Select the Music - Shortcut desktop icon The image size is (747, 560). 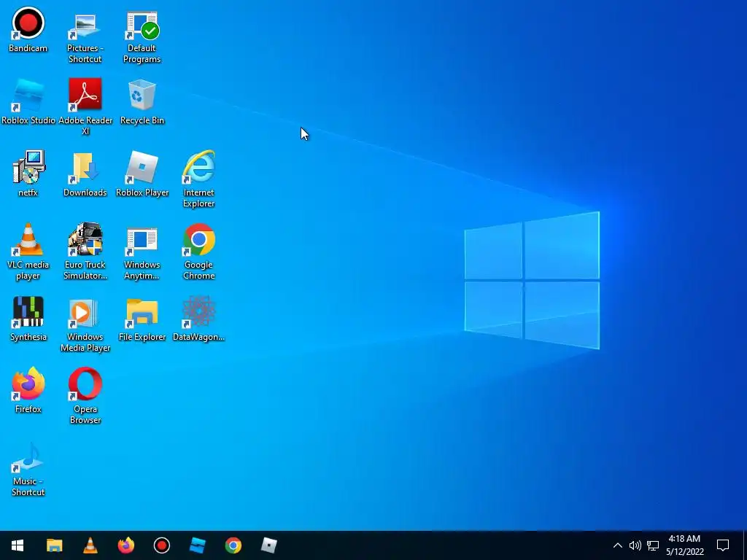pos(28,469)
